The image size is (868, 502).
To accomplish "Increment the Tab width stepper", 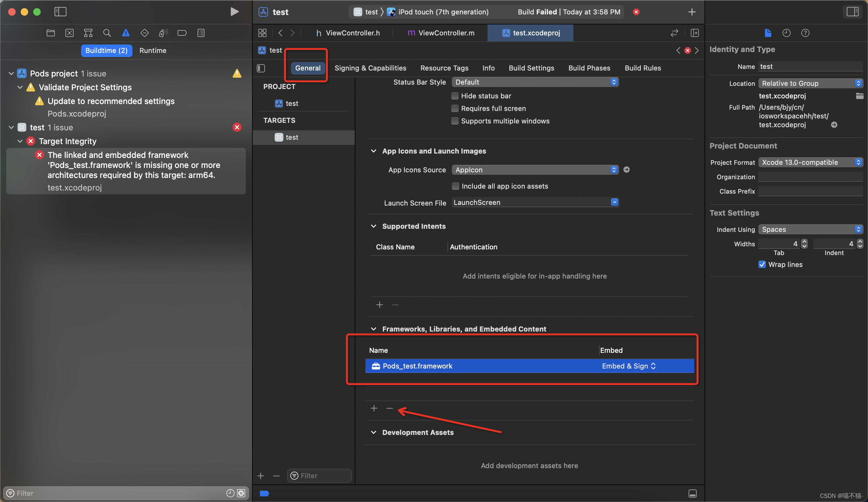I will tap(804, 242).
